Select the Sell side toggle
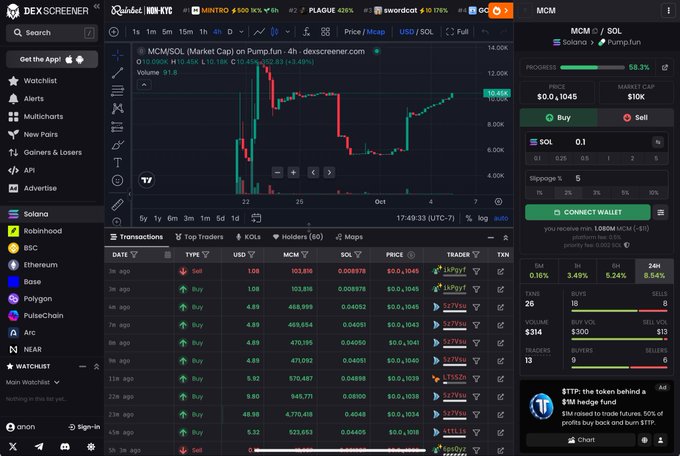Screen dimensions: 680x456 click(x=635, y=118)
